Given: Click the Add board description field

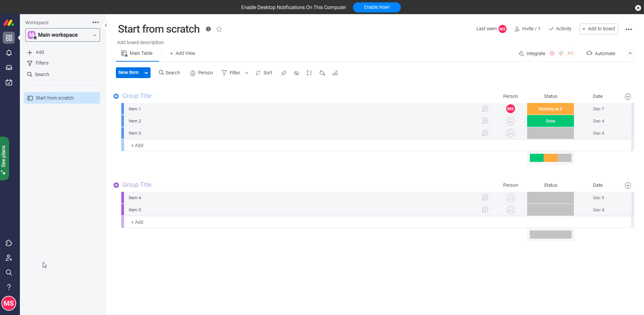Looking at the screenshot, I should 140,42.
